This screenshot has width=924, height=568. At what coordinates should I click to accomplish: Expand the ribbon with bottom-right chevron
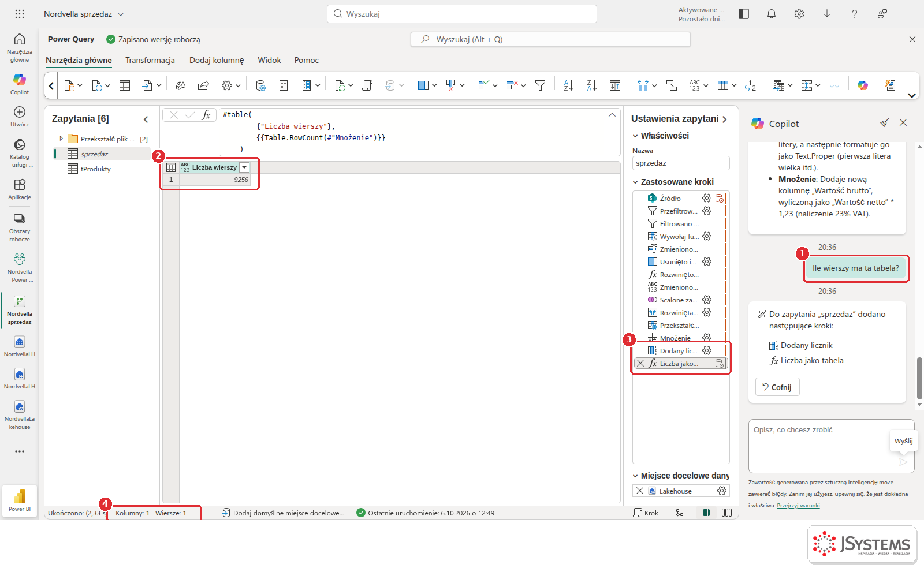[912, 95]
